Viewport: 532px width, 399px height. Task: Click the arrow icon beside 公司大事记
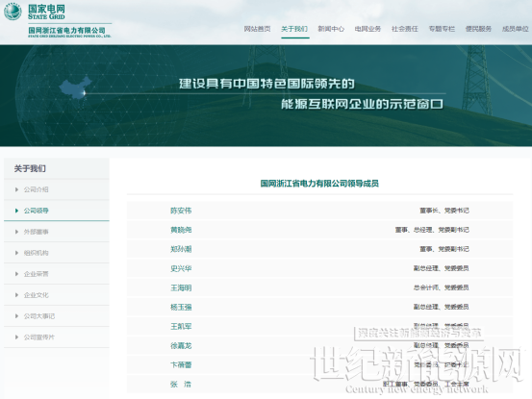pyautogui.click(x=16, y=316)
